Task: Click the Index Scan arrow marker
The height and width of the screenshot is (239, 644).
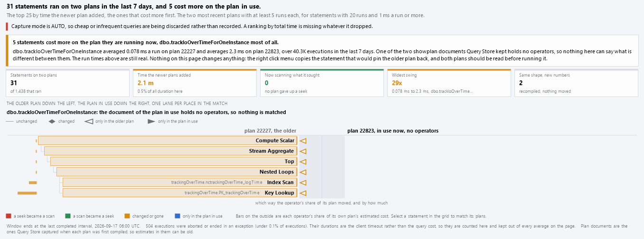Action: (x=303, y=182)
